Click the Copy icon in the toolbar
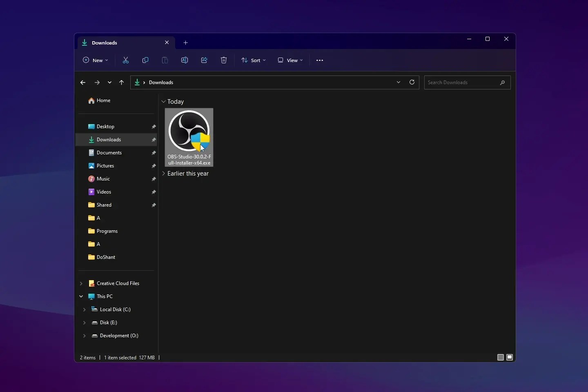 (x=145, y=60)
